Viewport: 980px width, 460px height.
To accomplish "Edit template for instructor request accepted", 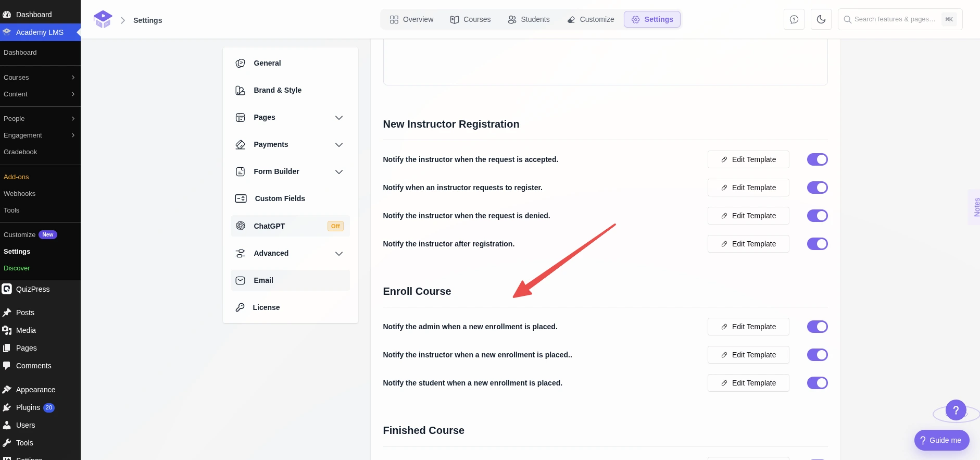I will point(748,159).
